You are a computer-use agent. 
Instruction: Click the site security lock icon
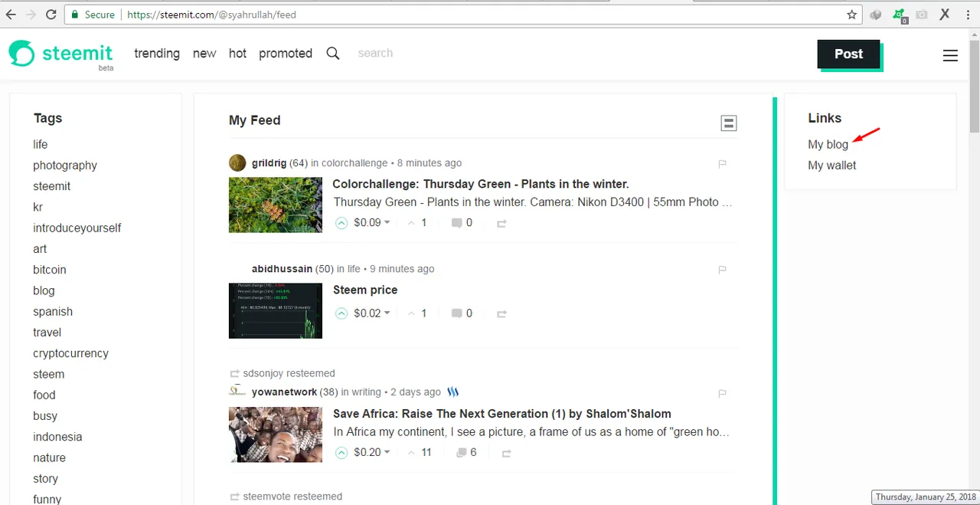tap(74, 15)
